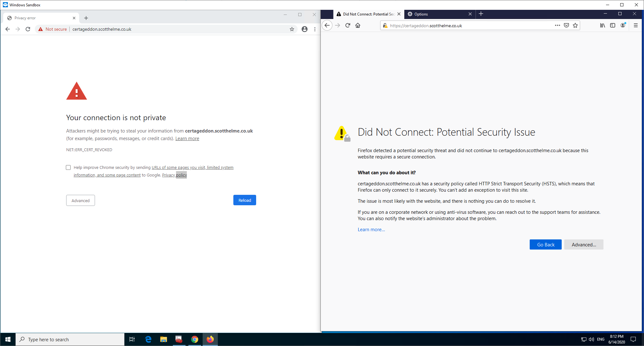Click the Firefox URL address field
This screenshot has height=346, width=644.
pyautogui.click(x=469, y=26)
